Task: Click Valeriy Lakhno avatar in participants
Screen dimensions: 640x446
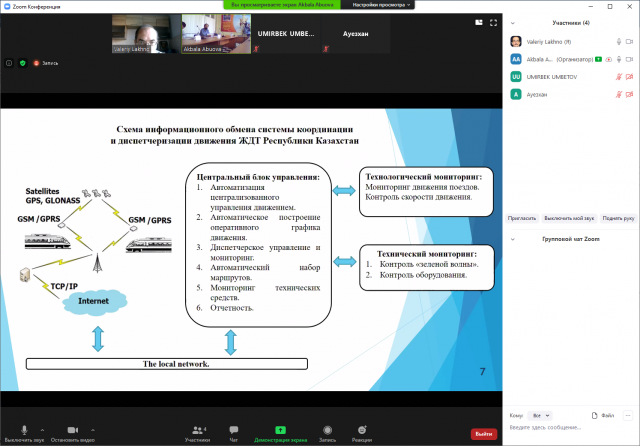Action: pyautogui.click(x=516, y=42)
